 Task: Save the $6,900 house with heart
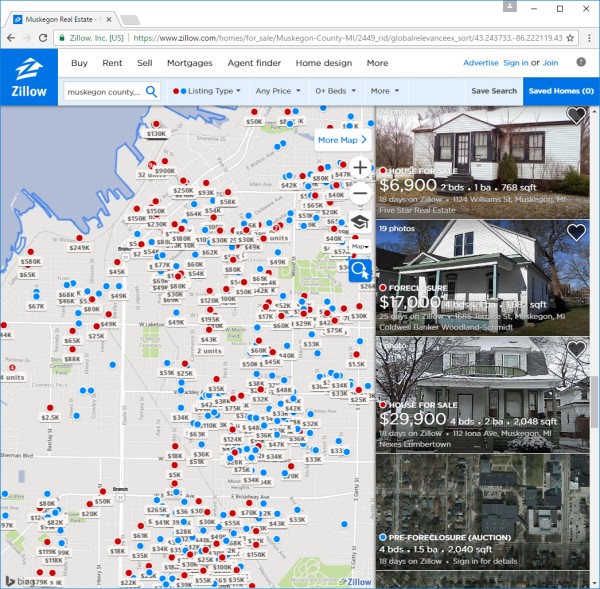coord(576,114)
